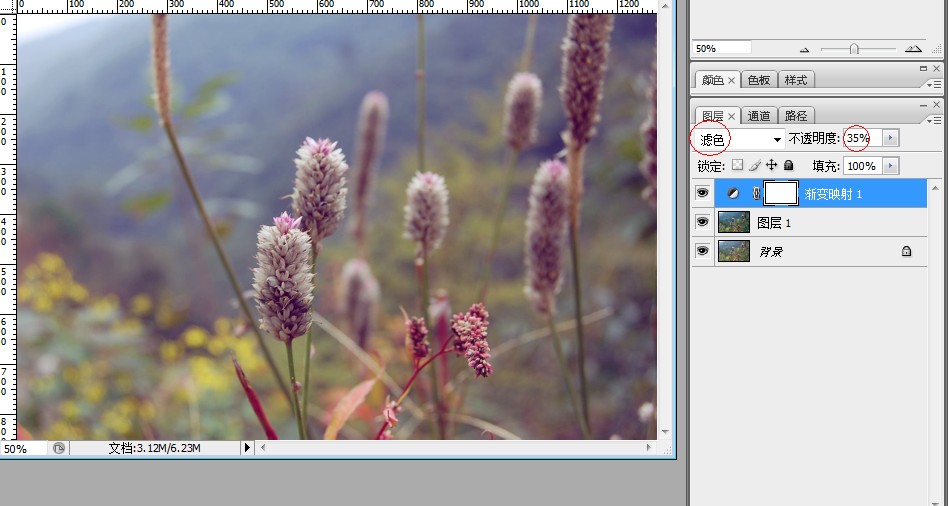Hide the 渐变映射 1 layer
This screenshot has height=506, width=948.
[702, 193]
